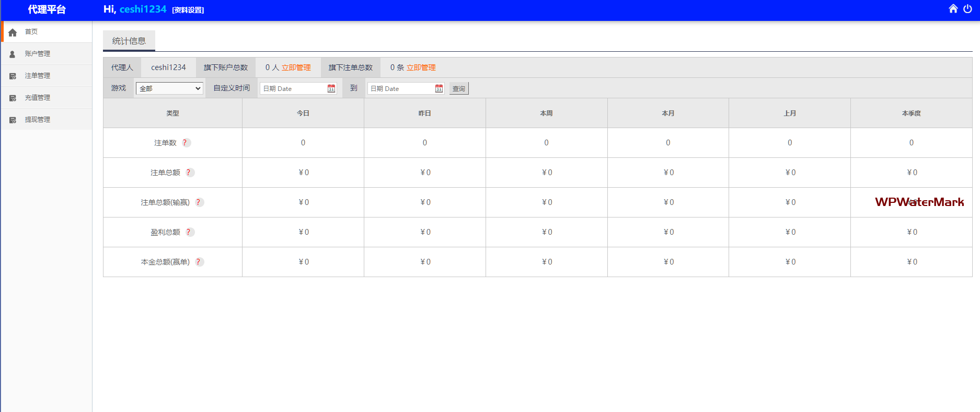The height and width of the screenshot is (412, 980).
Task: Click the home icon in top-right header
Action: coord(953,9)
